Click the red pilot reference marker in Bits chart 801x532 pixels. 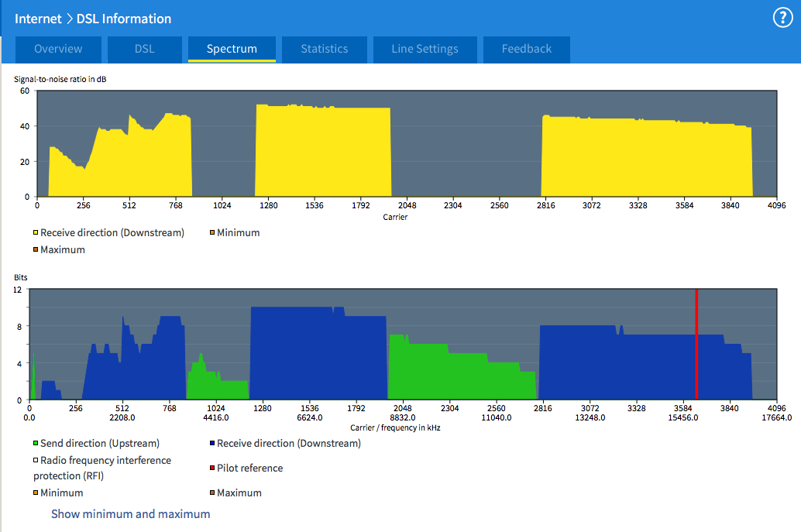point(696,345)
